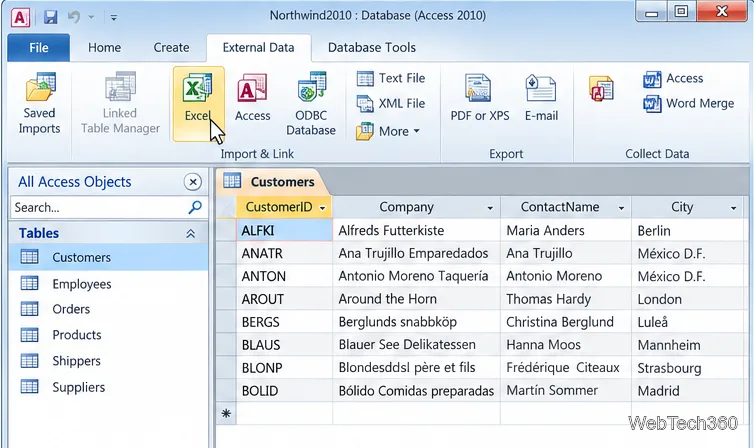
Task: Click the Around the Horn cell
Action: click(416, 299)
